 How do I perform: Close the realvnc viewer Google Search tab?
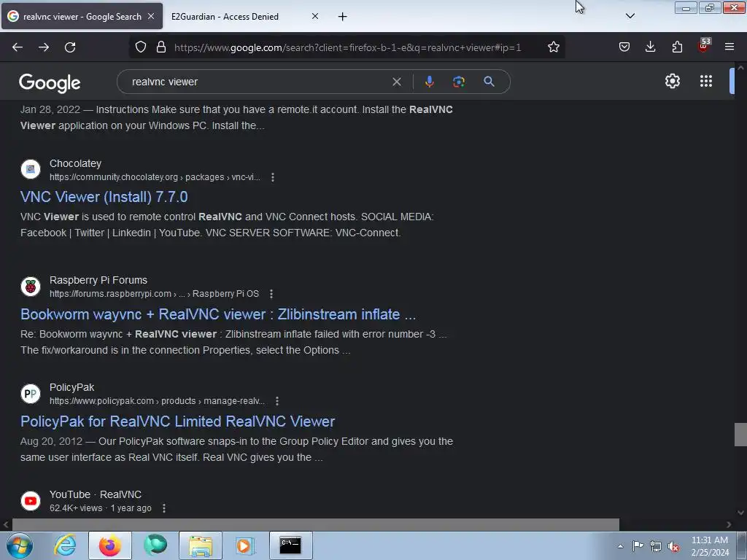[150, 16]
